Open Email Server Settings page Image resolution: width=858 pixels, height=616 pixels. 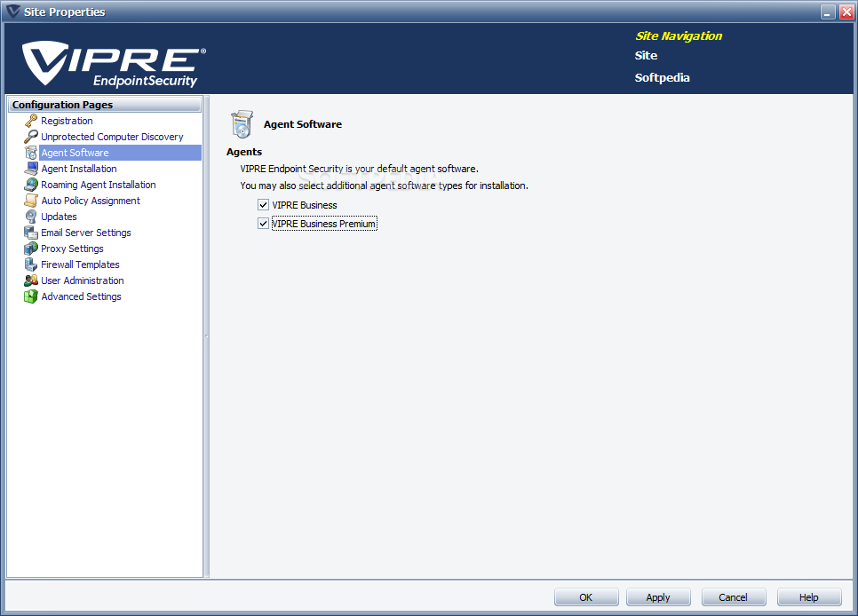pyautogui.click(x=86, y=232)
